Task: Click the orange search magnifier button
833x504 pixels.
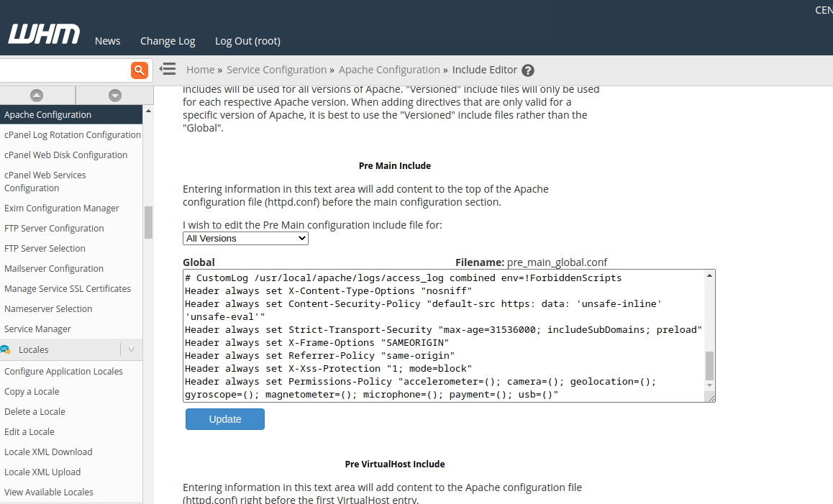Action: coord(140,70)
